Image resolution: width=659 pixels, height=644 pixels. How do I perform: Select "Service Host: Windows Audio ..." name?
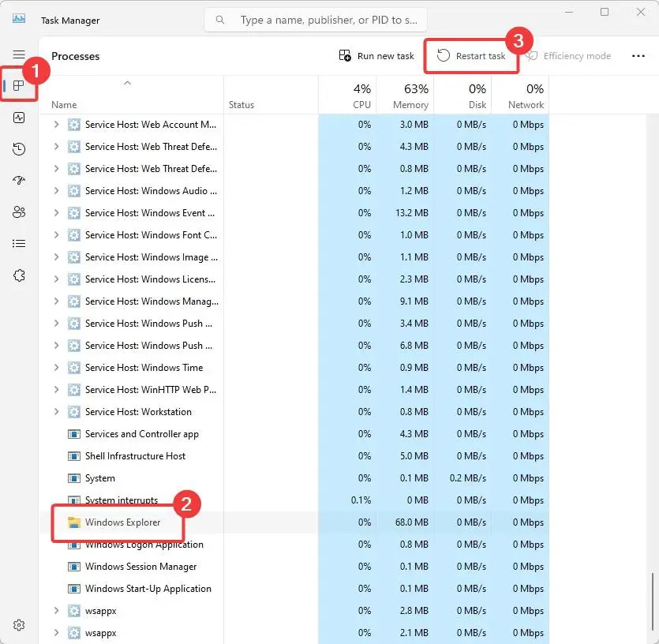[x=152, y=191]
